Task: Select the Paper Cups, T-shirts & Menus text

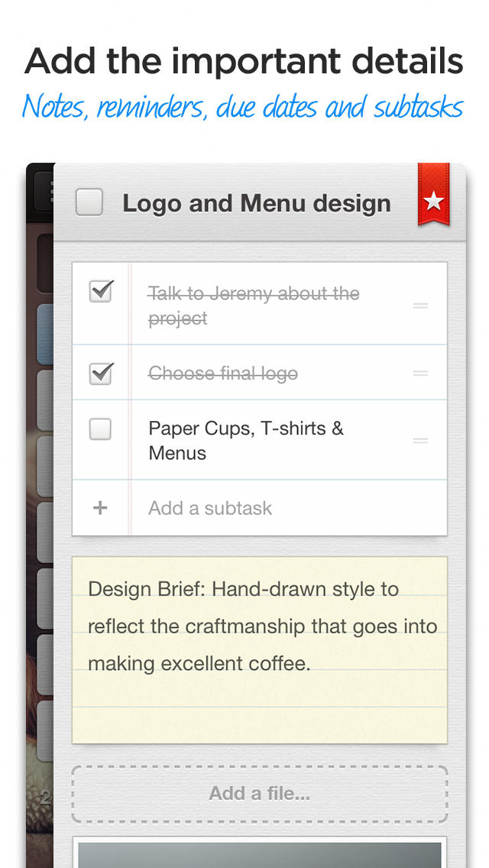Action: click(x=246, y=440)
